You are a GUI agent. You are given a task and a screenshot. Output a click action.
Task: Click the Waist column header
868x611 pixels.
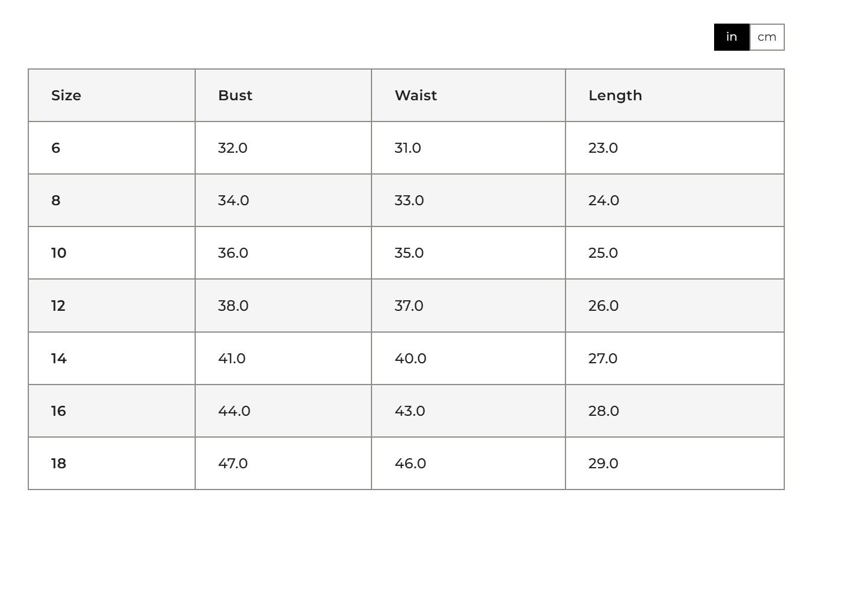click(468, 96)
